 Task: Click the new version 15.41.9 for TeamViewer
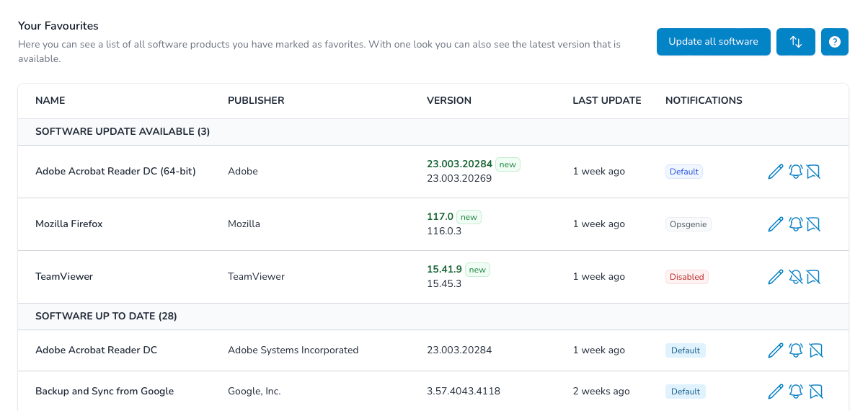(x=444, y=270)
